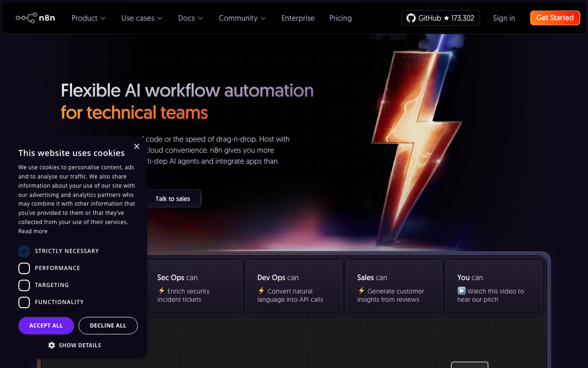This screenshot has width=588, height=368.
Task: Enable the Targeting cookies checkbox
Action: coord(24,285)
